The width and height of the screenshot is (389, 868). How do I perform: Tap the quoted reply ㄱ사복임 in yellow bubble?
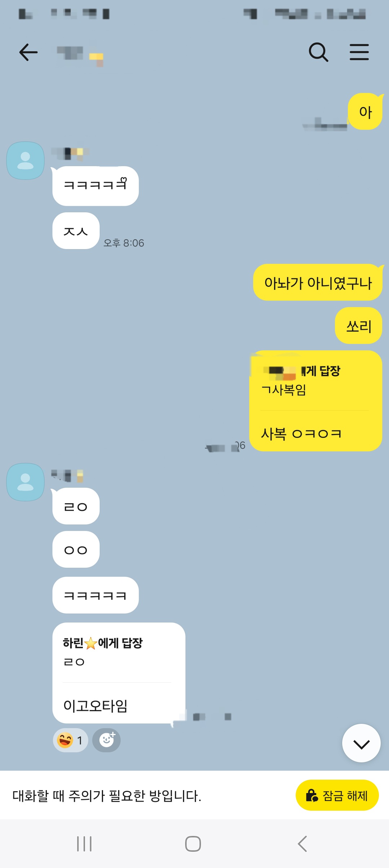[283, 390]
